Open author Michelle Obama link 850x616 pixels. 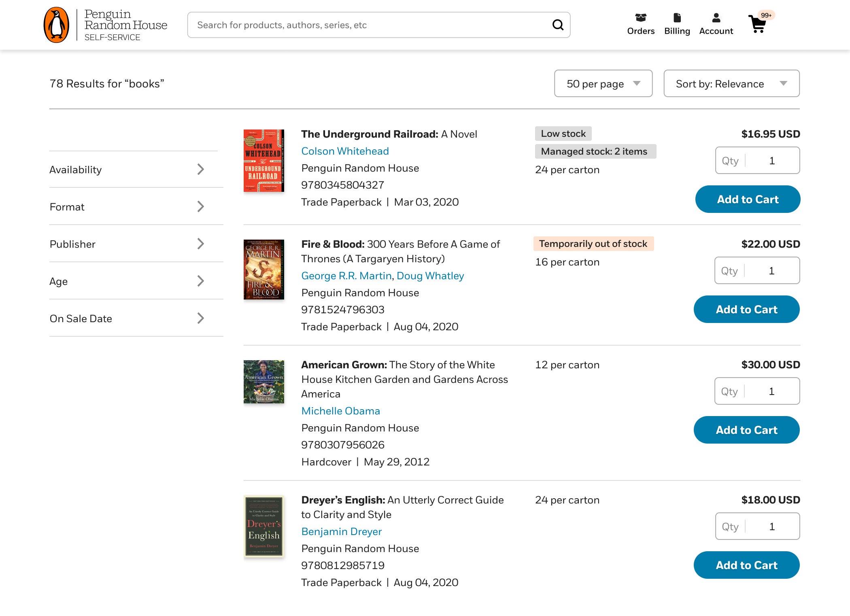click(341, 411)
